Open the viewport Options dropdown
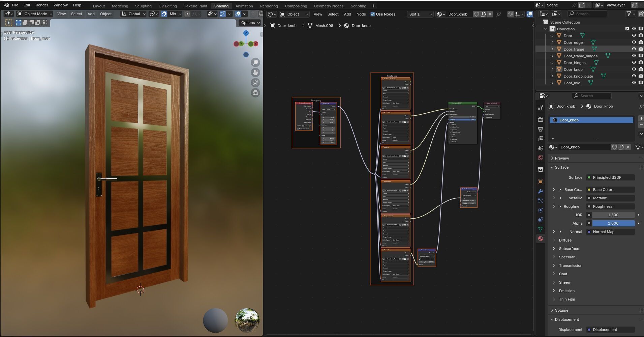The height and width of the screenshot is (337, 644). tap(250, 23)
